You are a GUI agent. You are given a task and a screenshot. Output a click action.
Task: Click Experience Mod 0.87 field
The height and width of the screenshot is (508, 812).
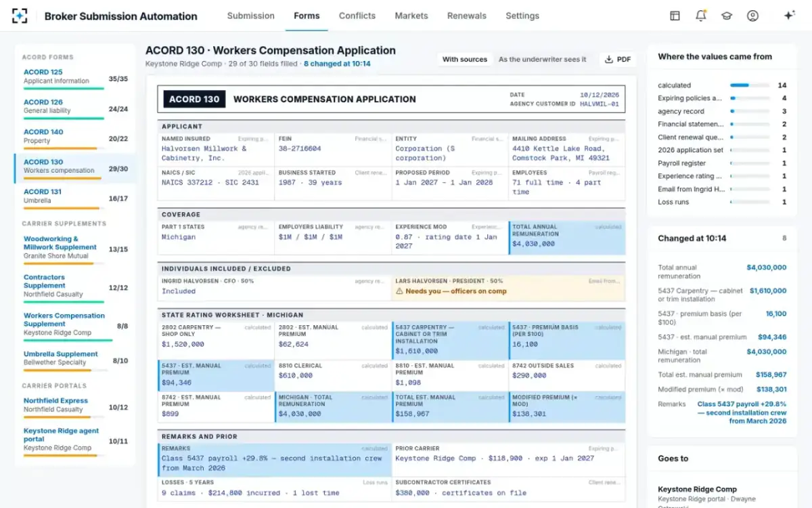450,238
